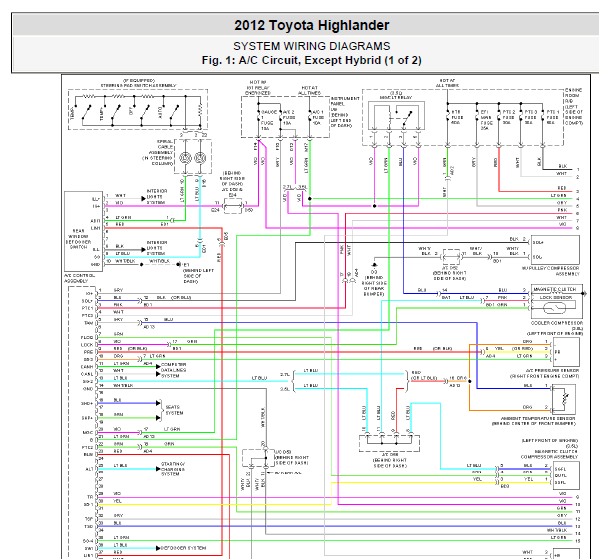Click the Engine Room R/B description text
Image resolution: width=599 pixels, height=559 pixels.
[x=574, y=107]
